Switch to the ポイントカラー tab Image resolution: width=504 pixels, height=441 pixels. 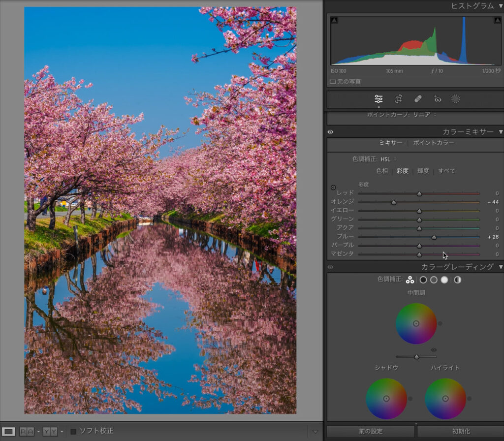tap(434, 143)
